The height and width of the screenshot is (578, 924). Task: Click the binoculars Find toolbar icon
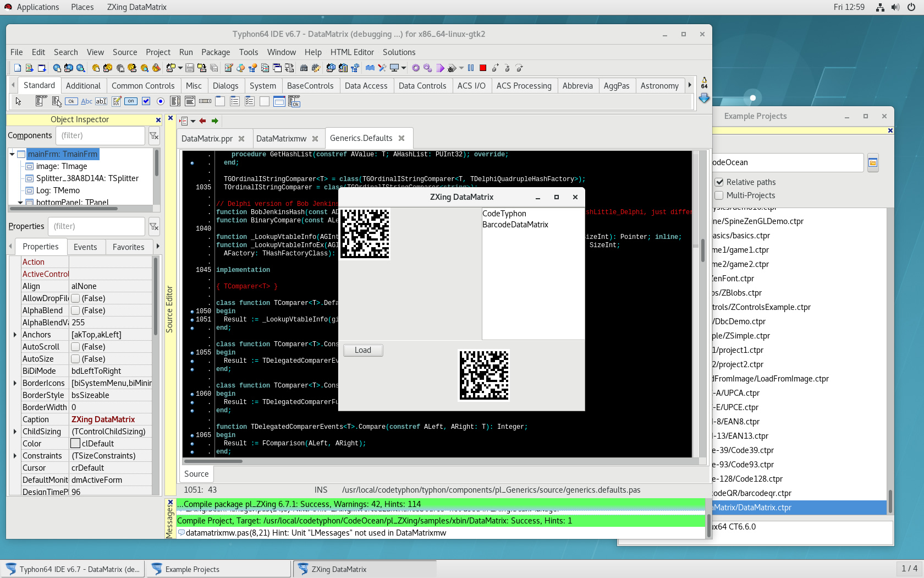pyautogui.click(x=304, y=68)
